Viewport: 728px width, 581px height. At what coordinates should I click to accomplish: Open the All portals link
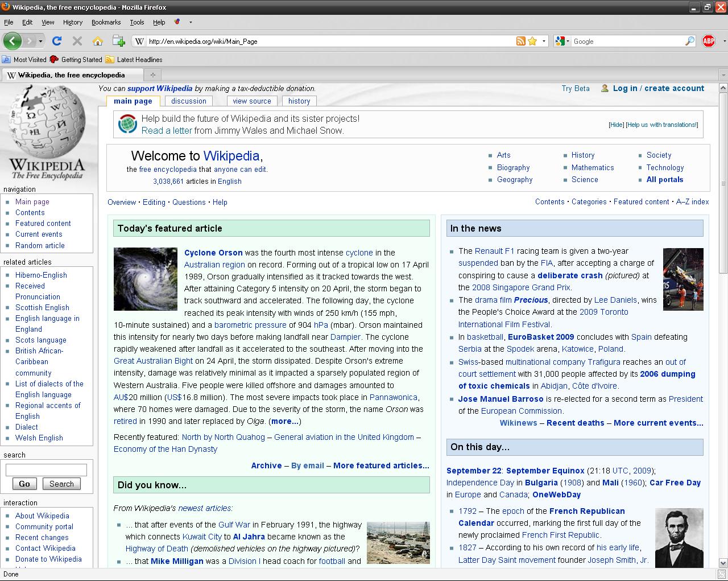665,179
